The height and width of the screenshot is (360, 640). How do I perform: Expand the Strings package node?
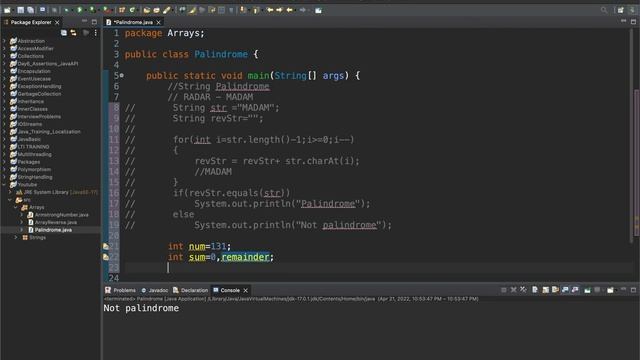tap(16, 237)
